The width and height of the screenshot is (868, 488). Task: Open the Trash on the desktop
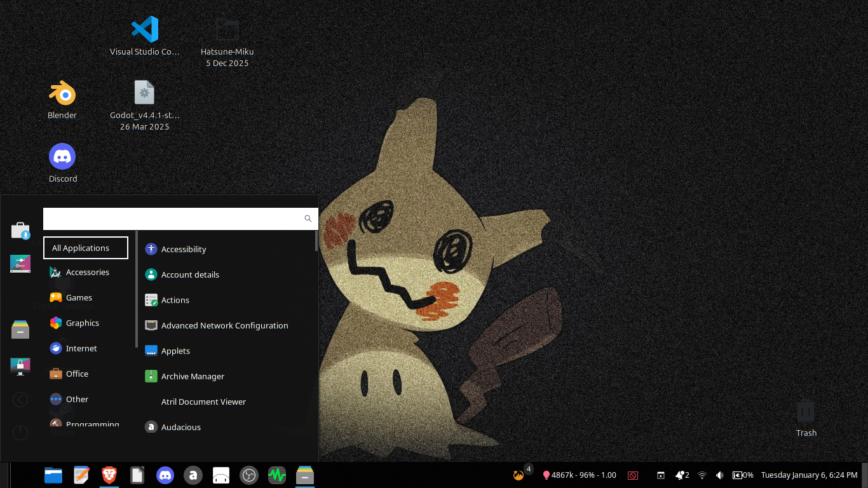pyautogui.click(x=806, y=412)
